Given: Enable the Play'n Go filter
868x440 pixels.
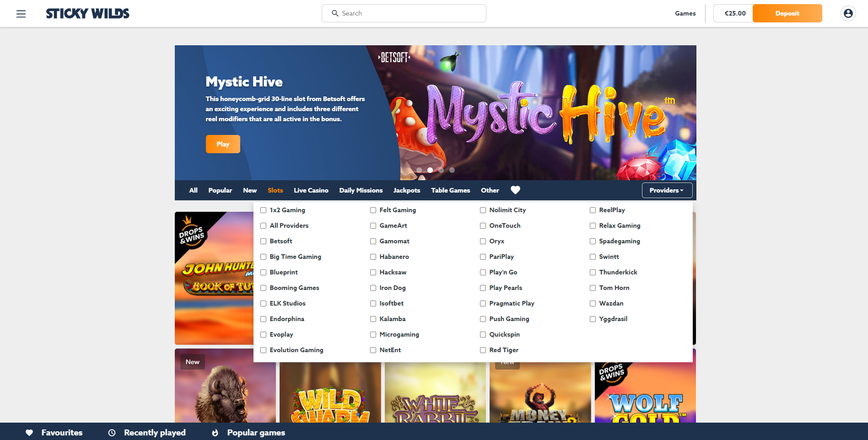Looking at the screenshot, I should [483, 273].
